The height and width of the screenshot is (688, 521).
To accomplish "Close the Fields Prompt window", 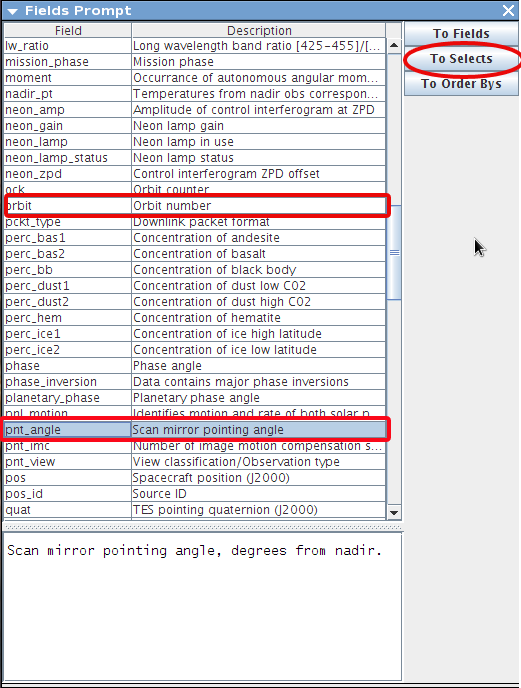I will point(508,11).
